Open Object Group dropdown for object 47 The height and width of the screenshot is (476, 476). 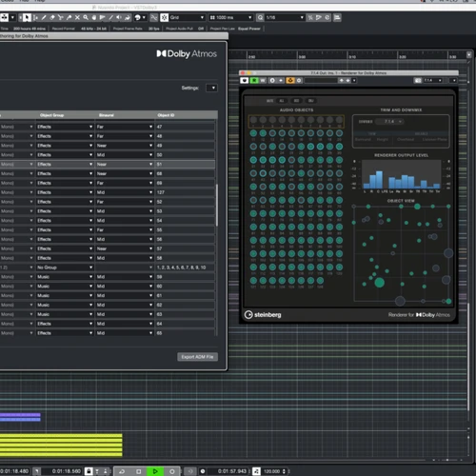65,127
